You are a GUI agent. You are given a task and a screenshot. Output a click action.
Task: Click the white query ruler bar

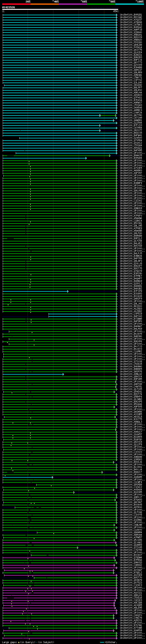pos(60,9)
